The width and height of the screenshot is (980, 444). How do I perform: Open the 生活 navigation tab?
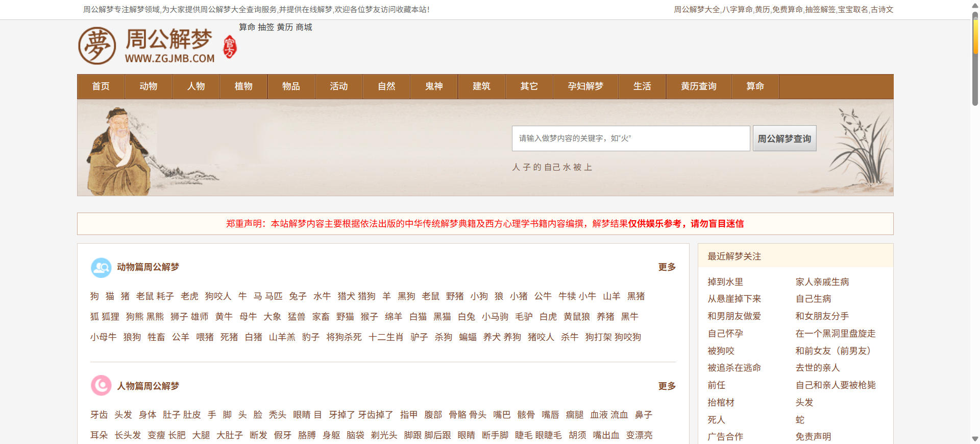pos(642,86)
